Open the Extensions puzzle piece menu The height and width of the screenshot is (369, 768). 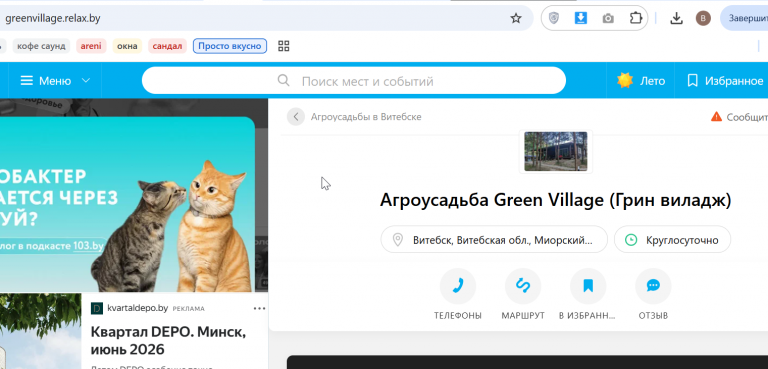(635, 18)
